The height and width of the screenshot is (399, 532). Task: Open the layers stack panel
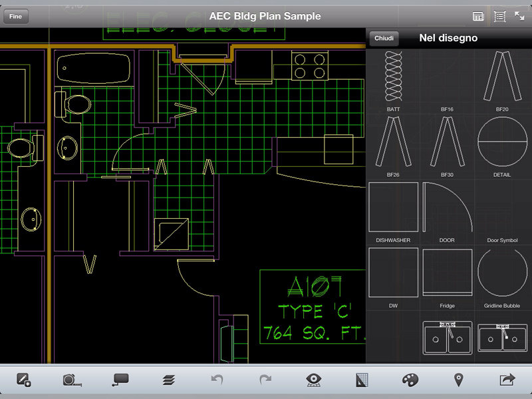tap(168, 380)
